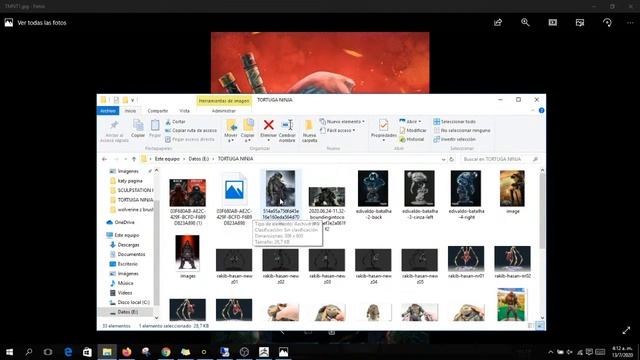This screenshot has width=640, height=360.
Task: Rotate the photo using Photos rotate icon
Action: click(607, 22)
